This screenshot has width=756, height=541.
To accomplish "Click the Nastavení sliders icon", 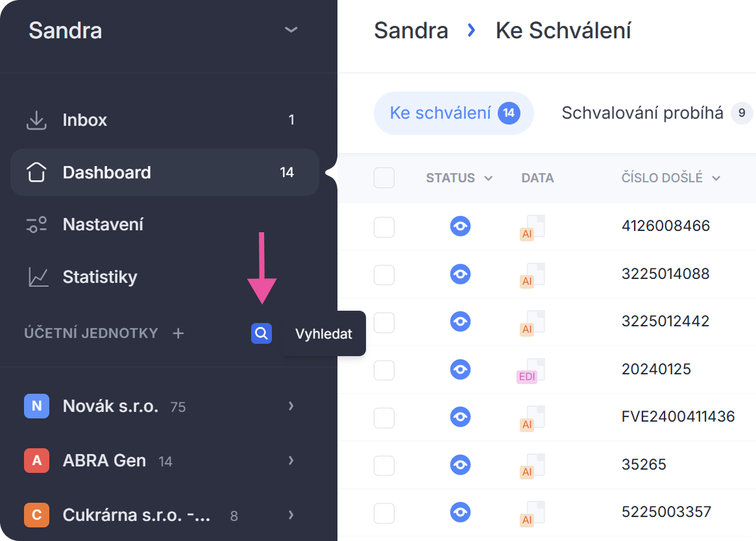I will coord(37,225).
